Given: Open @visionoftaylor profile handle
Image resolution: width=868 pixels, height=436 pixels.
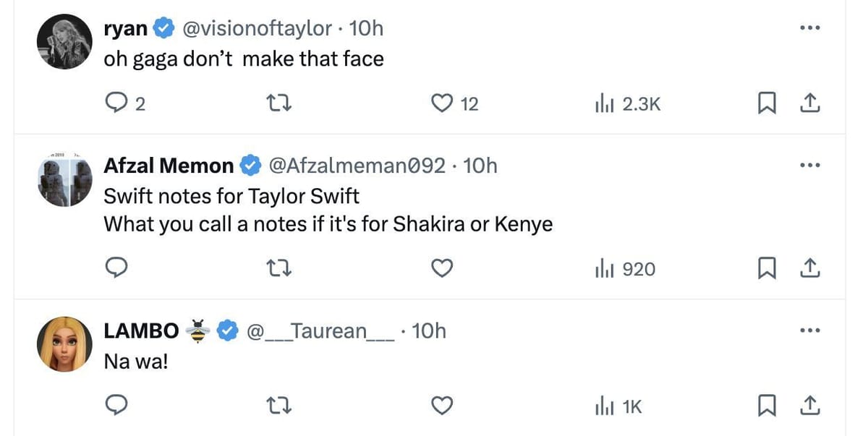Looking at the screenshot, I should 258,28.
